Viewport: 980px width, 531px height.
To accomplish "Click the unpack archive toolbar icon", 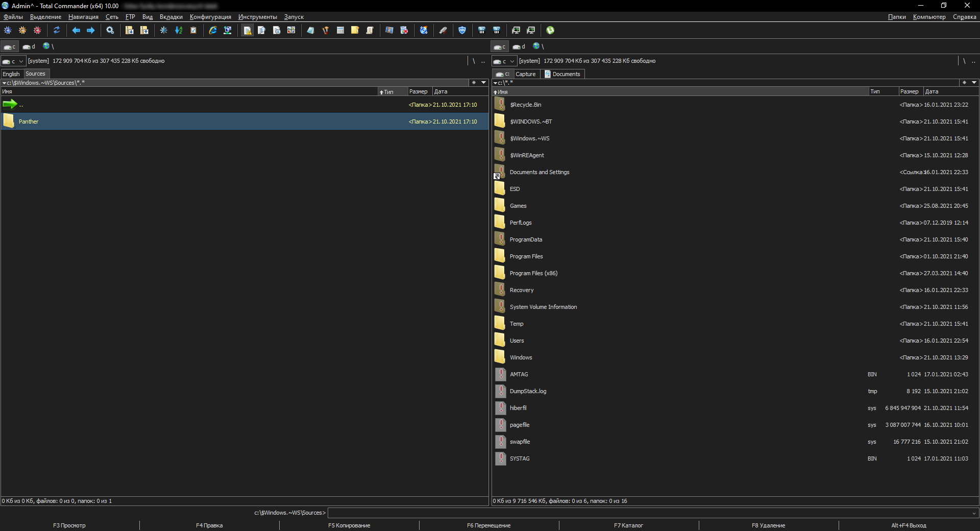I will click(x=144, y=30).
